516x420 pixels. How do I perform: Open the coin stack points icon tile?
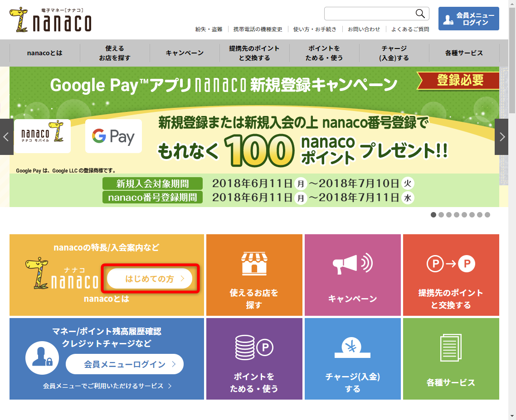(x=254, y=348)
